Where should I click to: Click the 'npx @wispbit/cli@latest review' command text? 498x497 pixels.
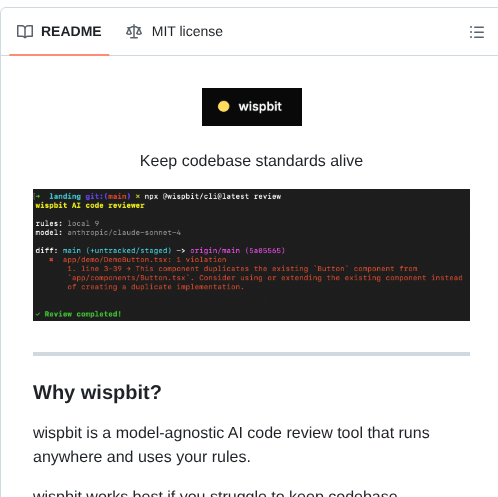point(213,197)
